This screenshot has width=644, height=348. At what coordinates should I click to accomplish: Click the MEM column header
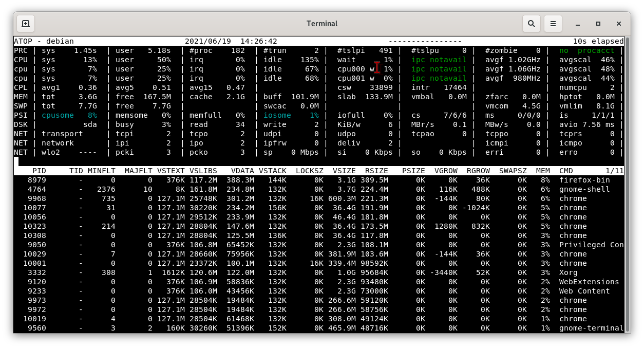click(543, 171)
